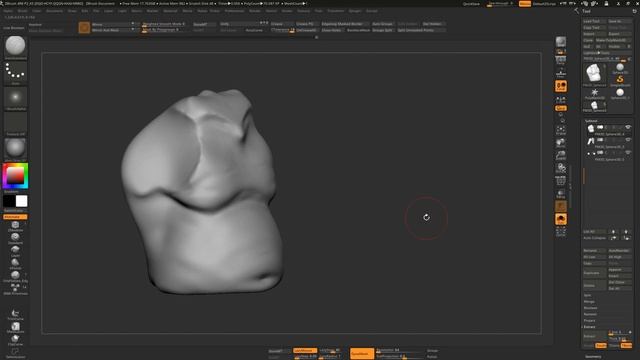This screenshot has width=640, height=360.
Task: Click the orange icon beside Mirror
Action: pos(84,27)
